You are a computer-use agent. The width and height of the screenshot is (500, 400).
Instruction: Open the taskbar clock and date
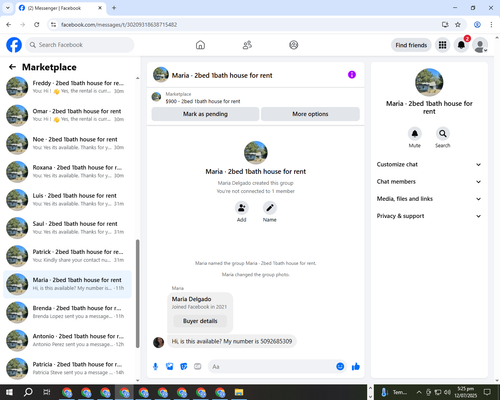(x=465, y=392)
